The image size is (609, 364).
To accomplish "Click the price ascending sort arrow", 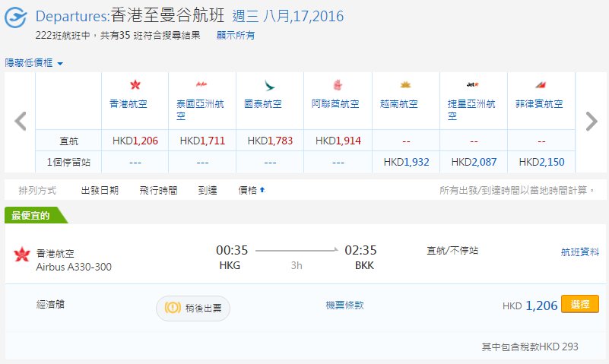I will pos(262,190).
